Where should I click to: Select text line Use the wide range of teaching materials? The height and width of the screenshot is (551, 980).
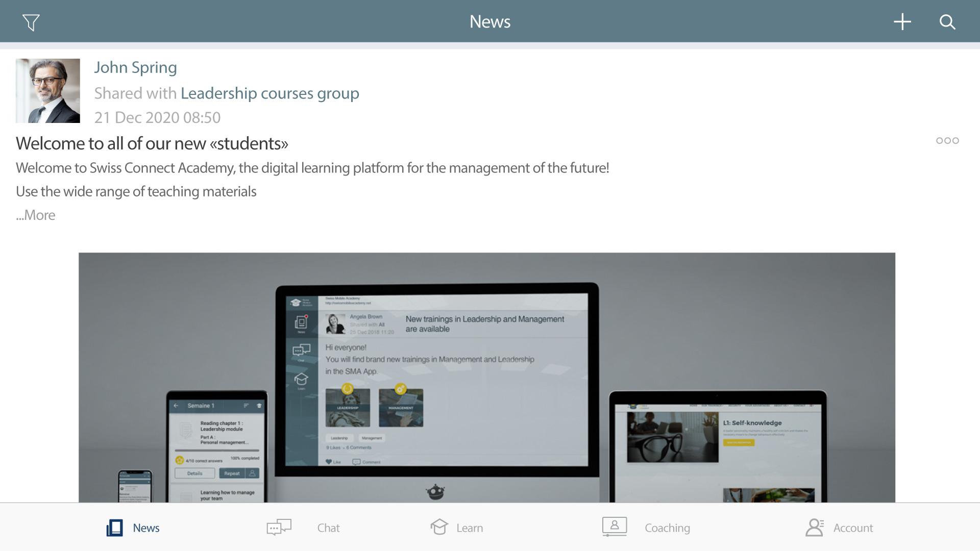[x=136, y=191]
